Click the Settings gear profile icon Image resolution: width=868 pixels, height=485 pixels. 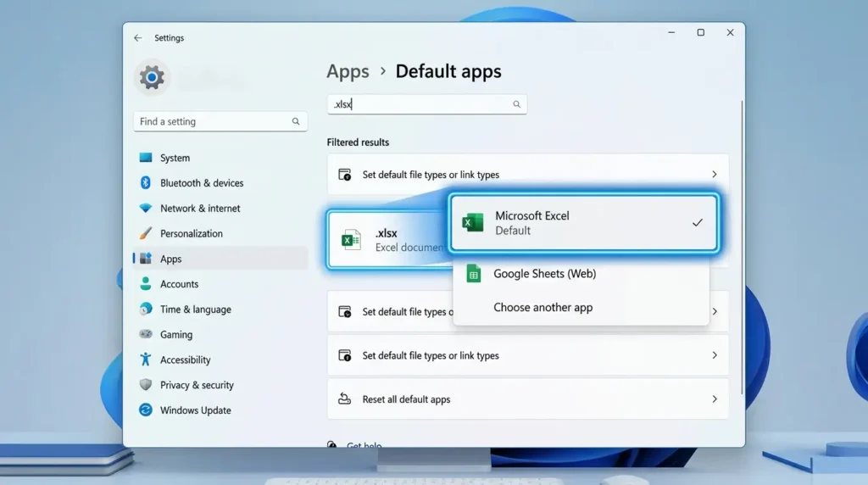[152, 77]
